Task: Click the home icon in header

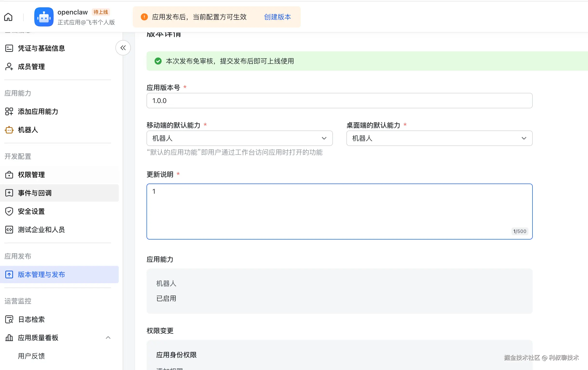Action: pyautogui.click(x=8, y=17)
